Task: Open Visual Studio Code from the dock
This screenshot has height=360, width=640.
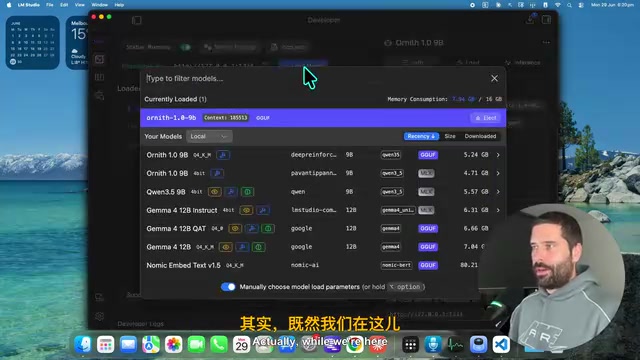Action: (x=501, y=344)
